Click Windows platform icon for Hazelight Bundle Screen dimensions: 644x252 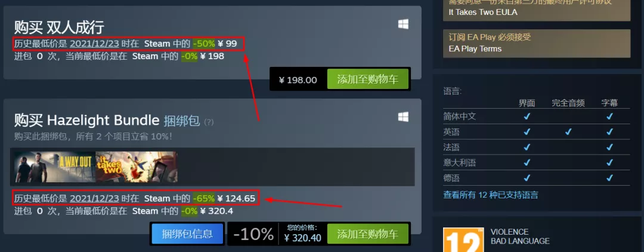coord(403,117)
